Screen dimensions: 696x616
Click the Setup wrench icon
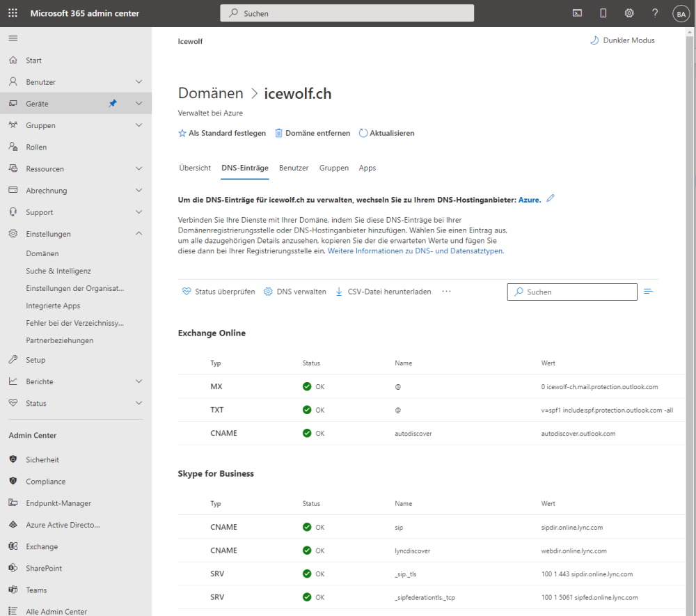coord(13,359)
